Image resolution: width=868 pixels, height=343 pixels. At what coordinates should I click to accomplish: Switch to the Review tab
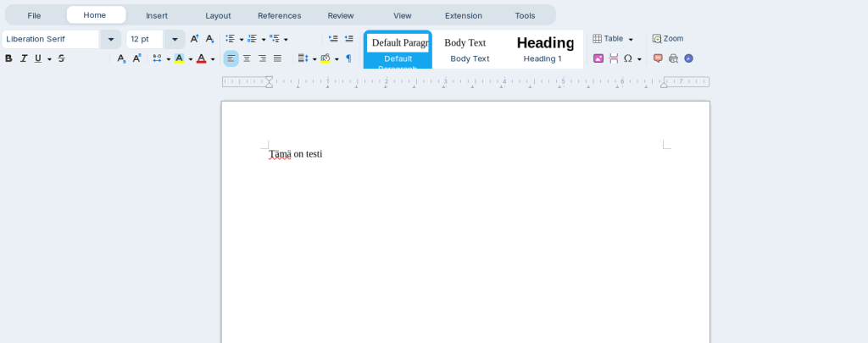click(x=341, y=15)
